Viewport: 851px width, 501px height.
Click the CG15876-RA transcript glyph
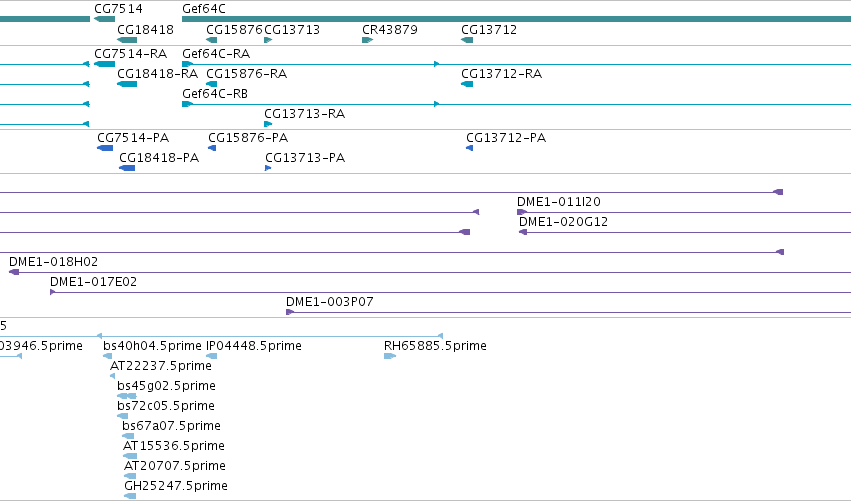212,84
